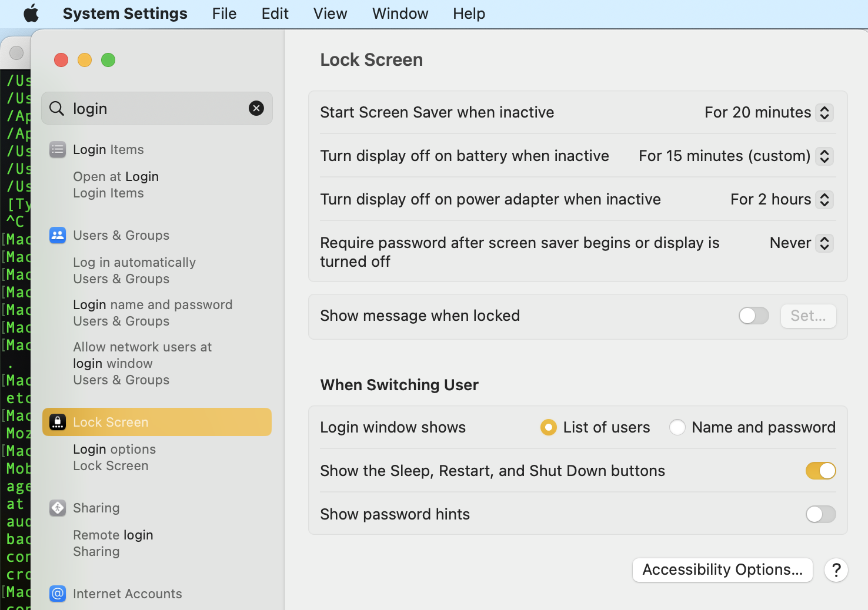This screenshot has width=868, height=610.
Task: Turn on Show password hints
Action: tap(821, 514)
